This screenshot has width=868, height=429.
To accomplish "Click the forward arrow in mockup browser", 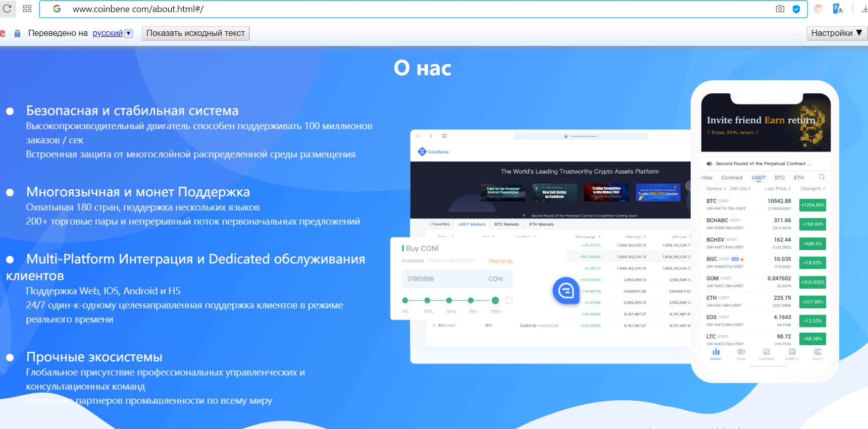I will coord(431,136).
